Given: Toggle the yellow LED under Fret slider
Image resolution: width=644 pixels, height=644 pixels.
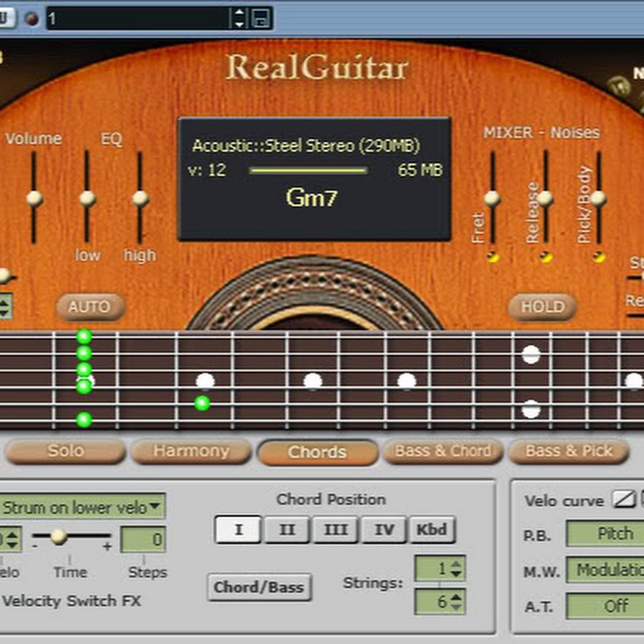Looking at the screenshot, I should tap(492, 257).
